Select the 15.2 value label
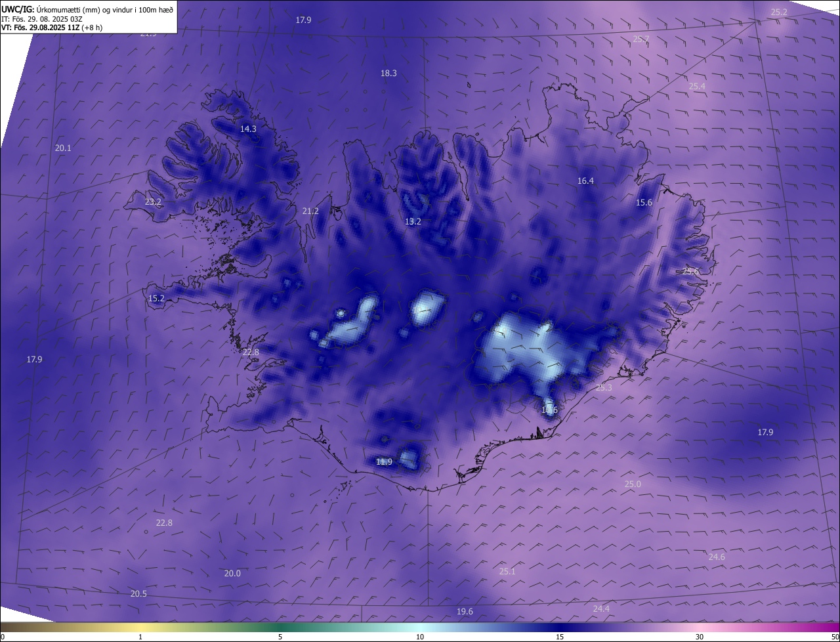Image resolution: width=840 pixels, height=642 pixels. [156, 298]
